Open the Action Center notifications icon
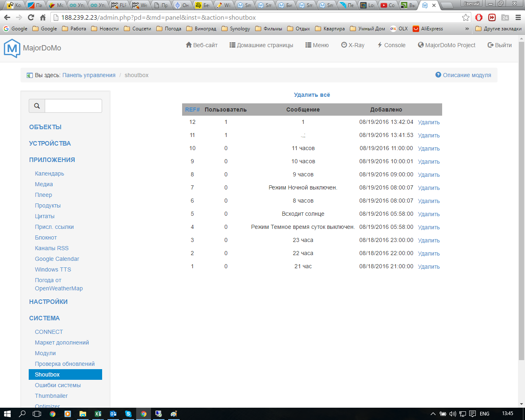This screenshot has width=525, height=420. 472,414
